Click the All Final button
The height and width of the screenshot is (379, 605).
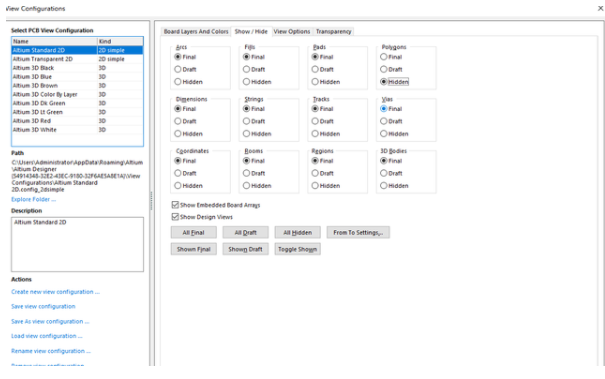(193, 233)
